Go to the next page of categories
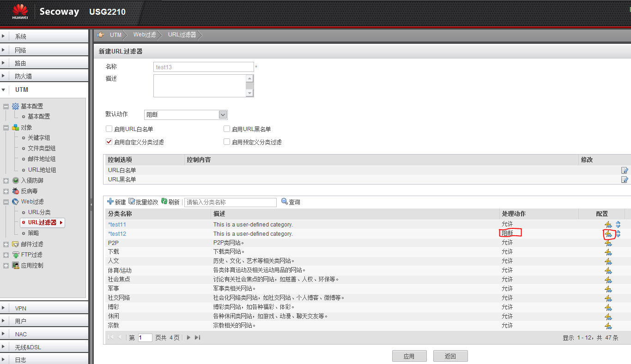The width and height of the screenshot is (631, 364). [188, 338]
